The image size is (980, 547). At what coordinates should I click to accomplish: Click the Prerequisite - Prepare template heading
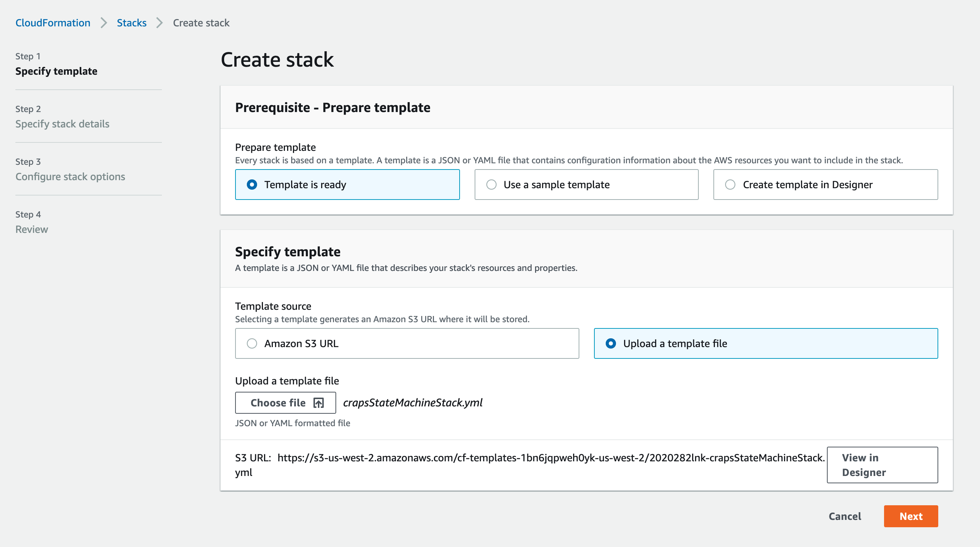point(333,107)
